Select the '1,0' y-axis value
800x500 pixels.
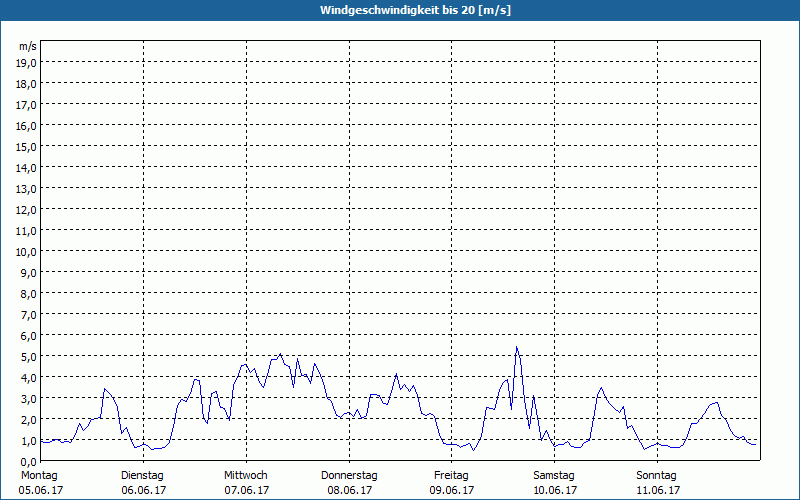click(29, 441)
